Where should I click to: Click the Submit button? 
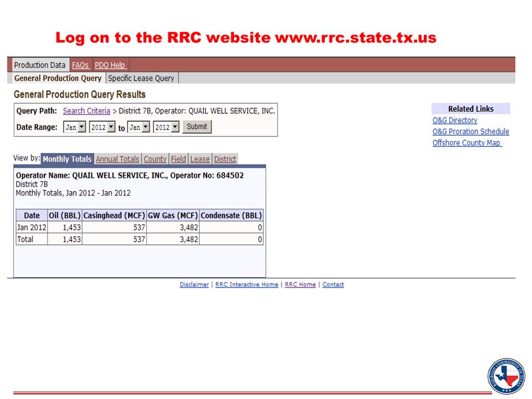(197, 126)
